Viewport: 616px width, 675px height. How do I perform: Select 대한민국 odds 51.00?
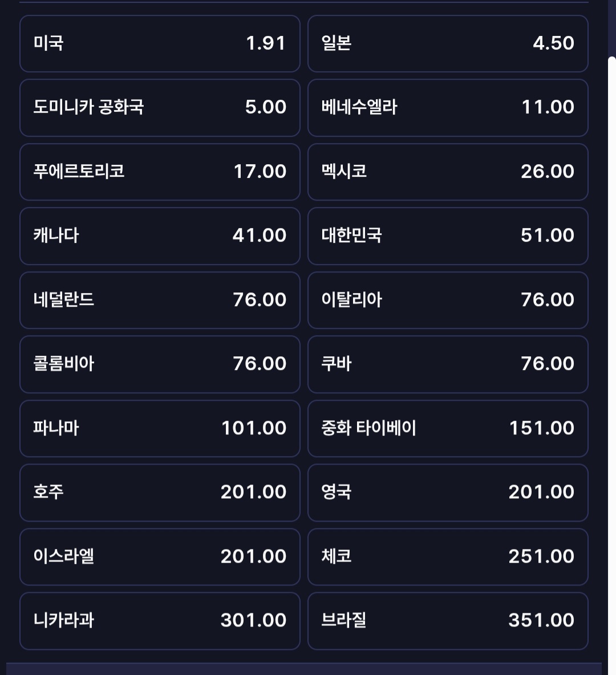pyautogui.click(x=448, y=236)
